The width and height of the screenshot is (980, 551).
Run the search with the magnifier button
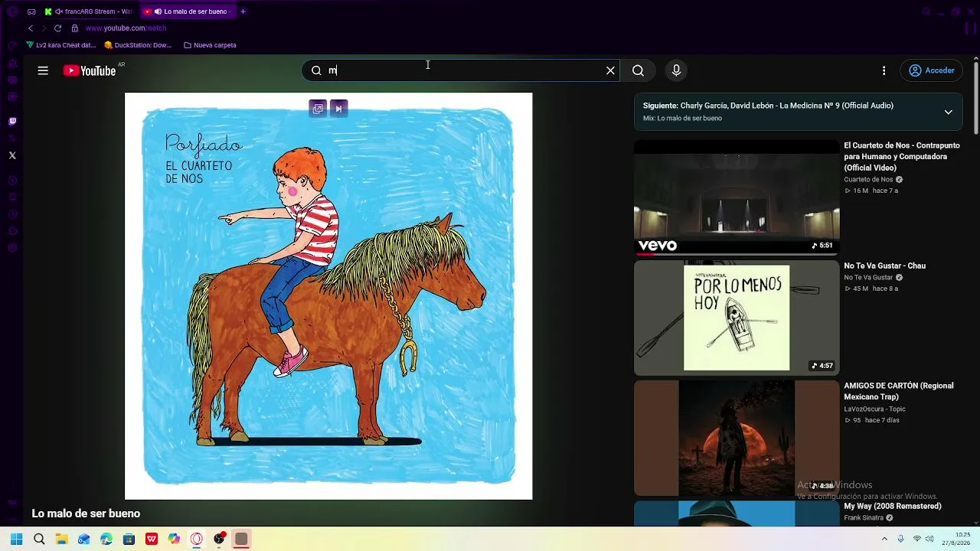pos(638,70)
